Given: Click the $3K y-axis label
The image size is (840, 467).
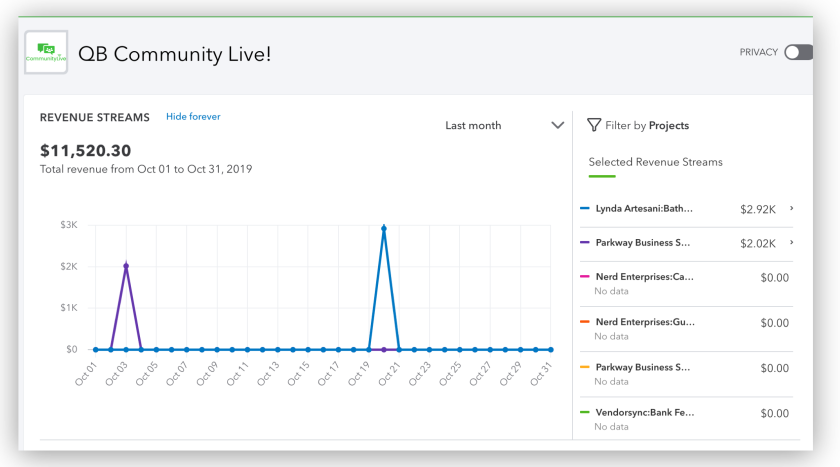Looking at the screenshot, I should [x=69, y=224].
